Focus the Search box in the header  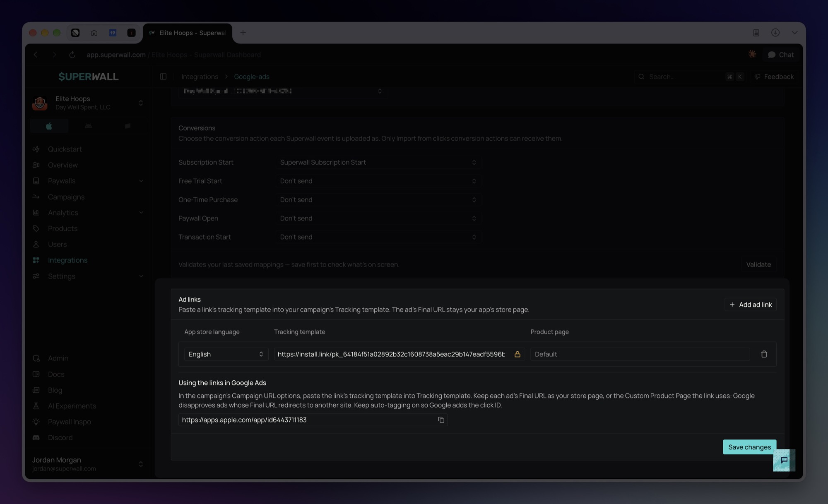click(690, 77)
